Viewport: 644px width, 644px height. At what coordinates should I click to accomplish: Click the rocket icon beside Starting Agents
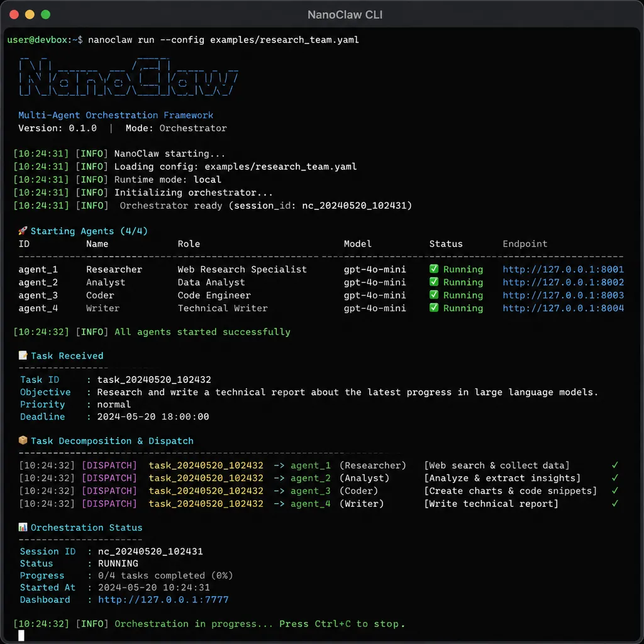23,231
